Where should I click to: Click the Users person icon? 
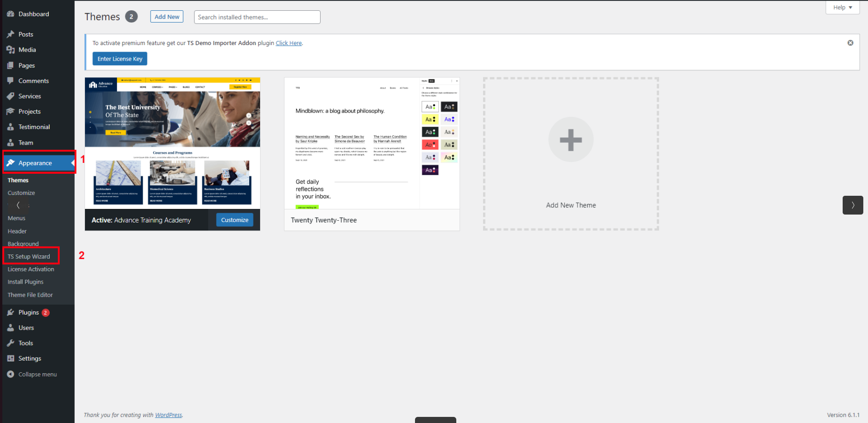click(10, 328)
